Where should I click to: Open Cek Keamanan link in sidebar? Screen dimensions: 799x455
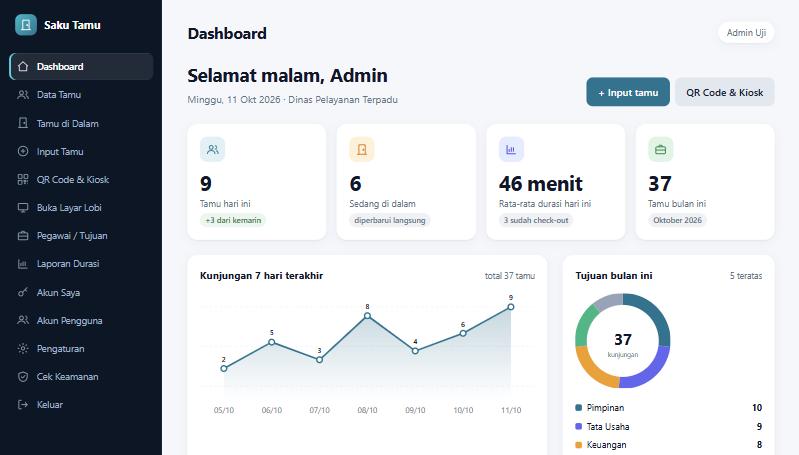[82, 377]
